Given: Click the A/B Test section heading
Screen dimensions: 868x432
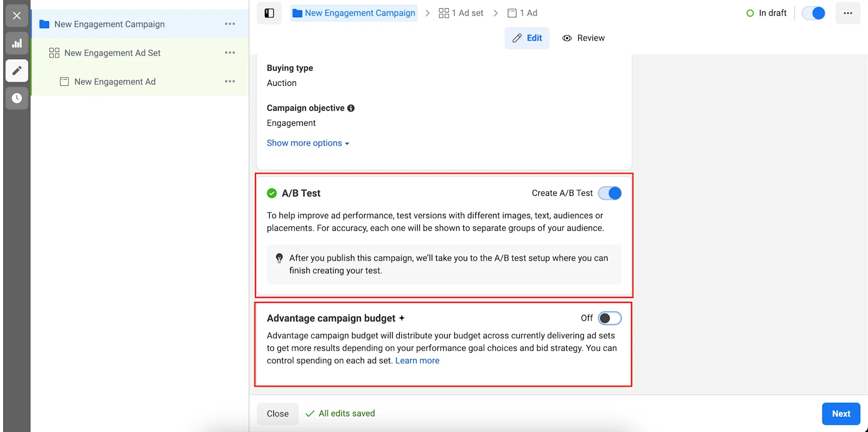Looking at the screenshot, I should [x=301, y=193].
